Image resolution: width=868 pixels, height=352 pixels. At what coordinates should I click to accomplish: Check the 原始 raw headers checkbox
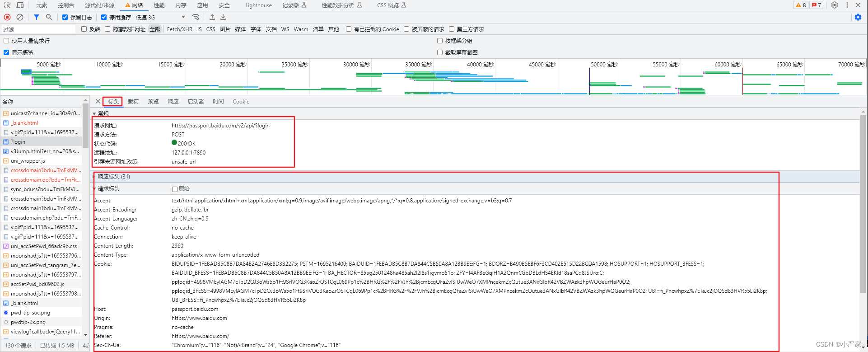point(175,189)
